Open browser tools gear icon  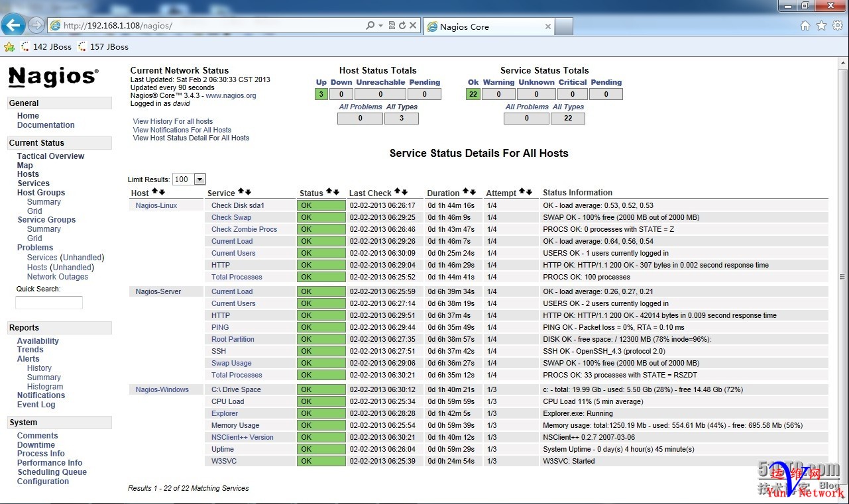838,26
